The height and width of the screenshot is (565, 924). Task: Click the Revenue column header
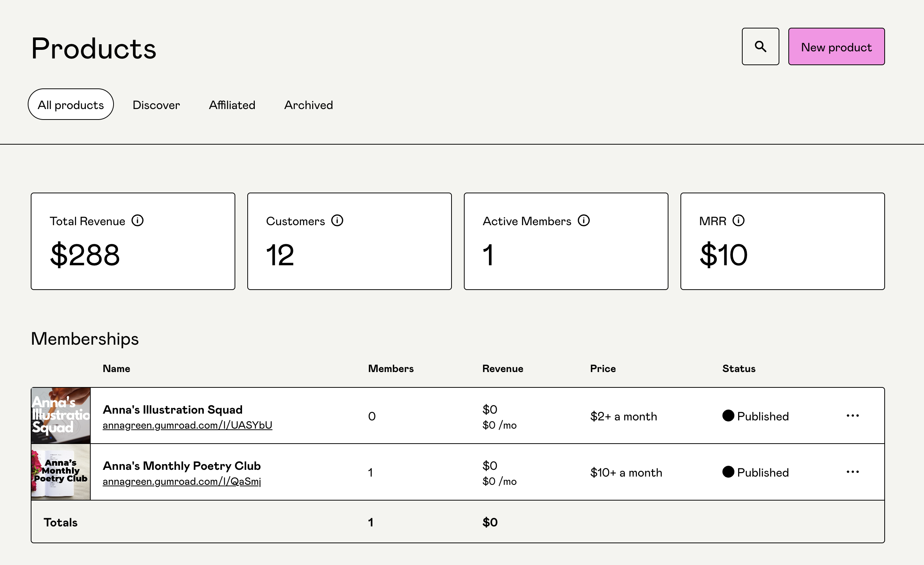coord(502,369)
